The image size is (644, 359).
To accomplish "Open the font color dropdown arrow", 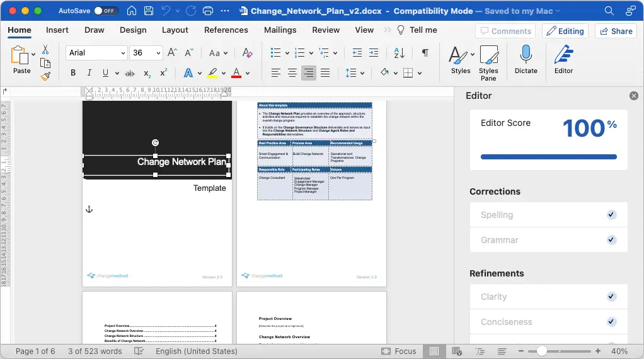I will (x=248, y=74).
